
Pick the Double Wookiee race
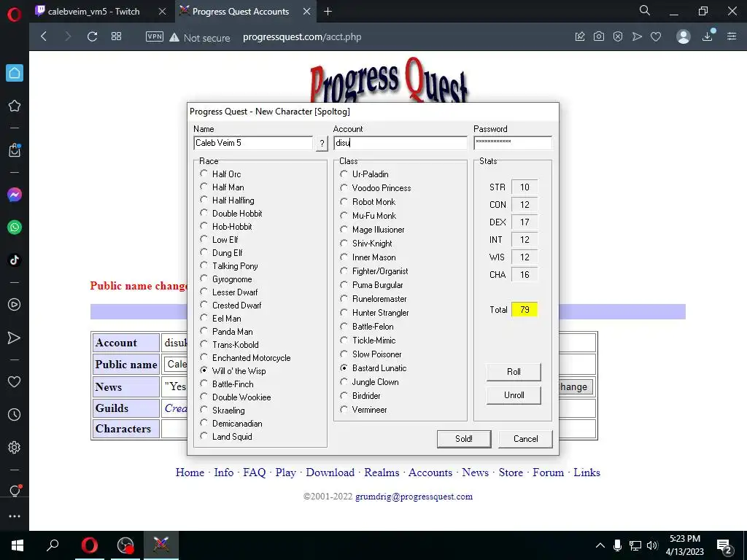pyautogui.click(x=237, y=397)
